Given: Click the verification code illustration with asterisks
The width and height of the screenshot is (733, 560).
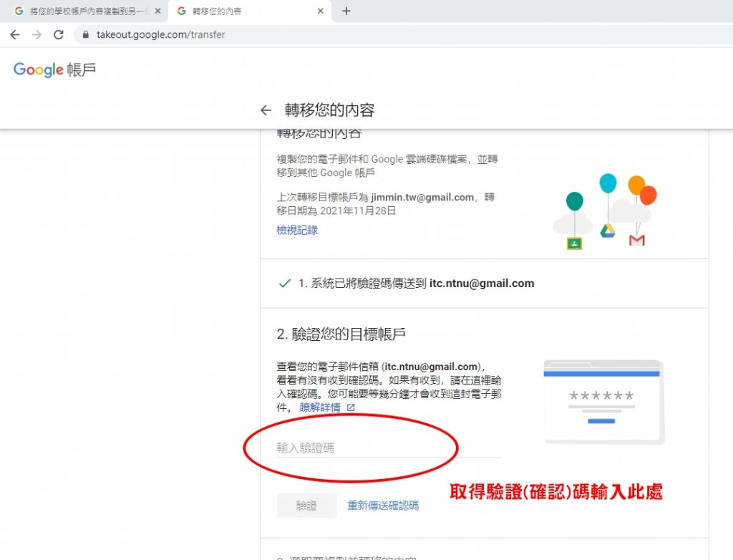Looking at the screenshot, I should click(604, 402).
